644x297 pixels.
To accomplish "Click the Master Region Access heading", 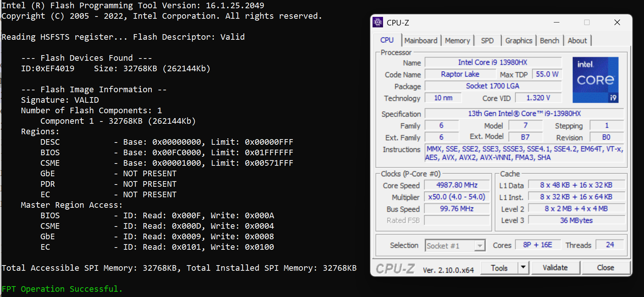I will click(x=72, y=205).
